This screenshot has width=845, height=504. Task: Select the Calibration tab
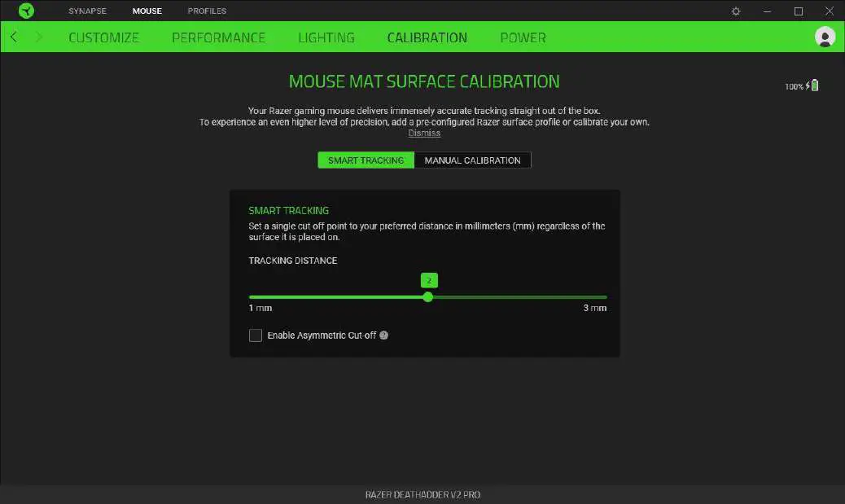tap(427, 37)
